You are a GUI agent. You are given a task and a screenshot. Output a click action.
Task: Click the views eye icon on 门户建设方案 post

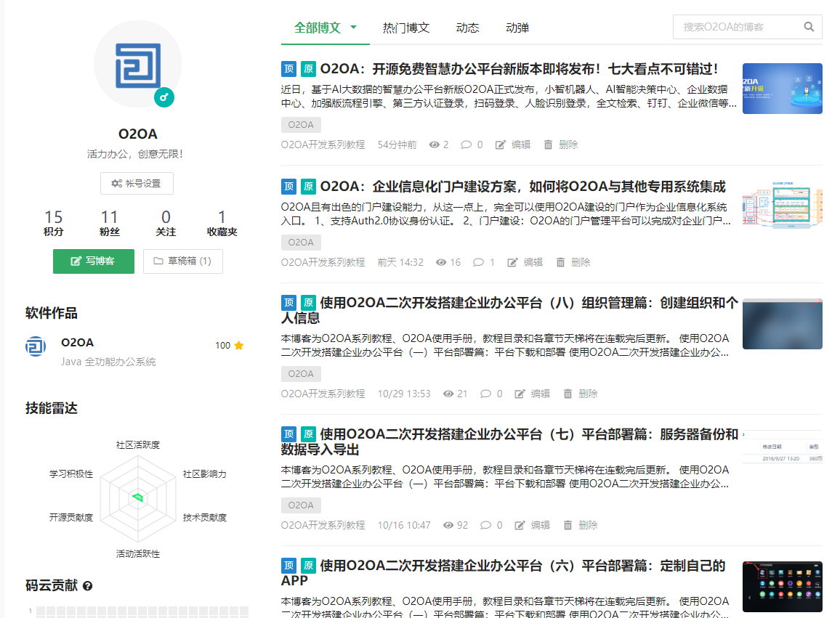click(x=441, y=262)
